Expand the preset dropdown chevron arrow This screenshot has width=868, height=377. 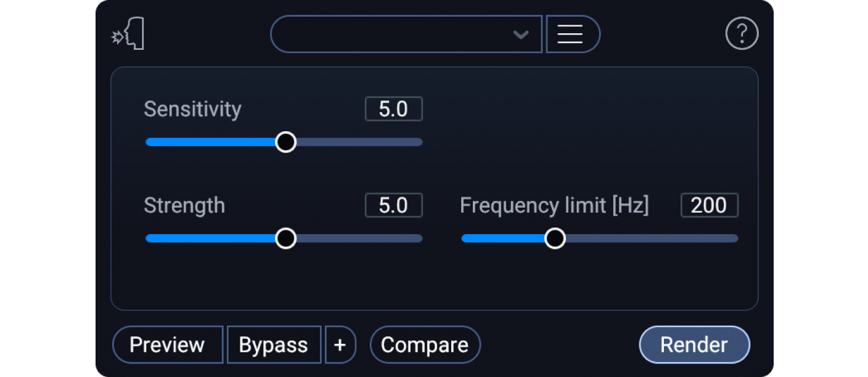521,34
